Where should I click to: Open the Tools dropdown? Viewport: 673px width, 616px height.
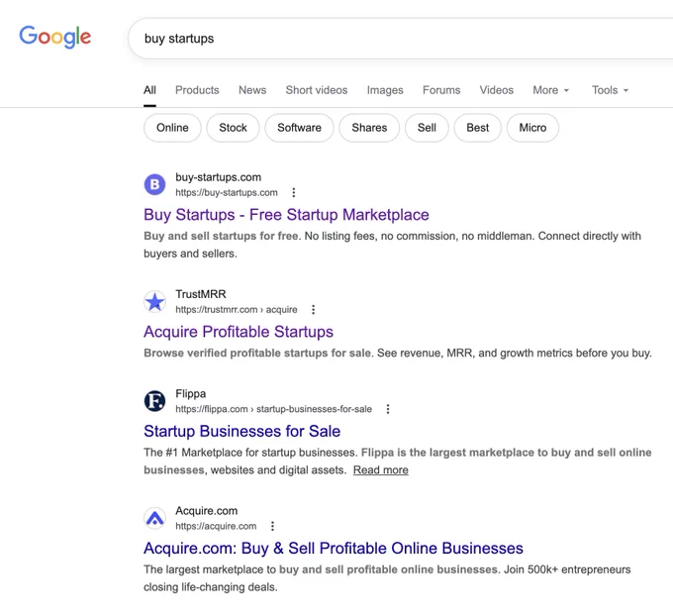coord(610,90)
